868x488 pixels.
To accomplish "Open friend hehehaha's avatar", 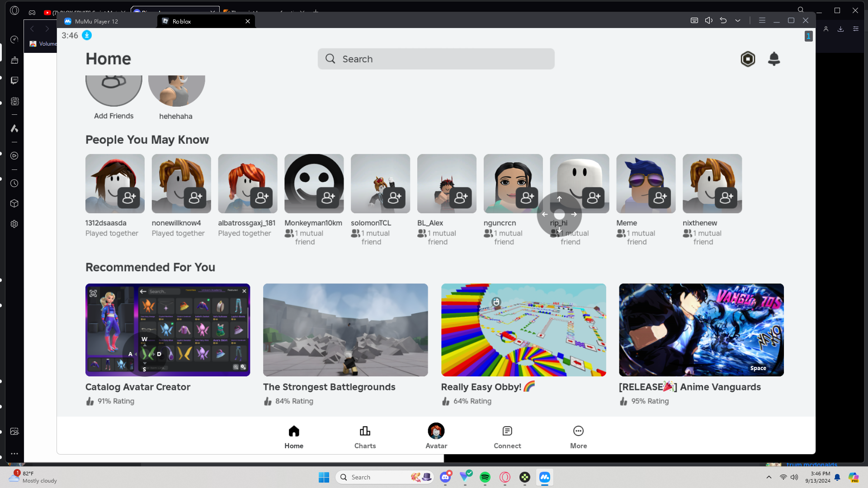I will [x=176, y=90].
